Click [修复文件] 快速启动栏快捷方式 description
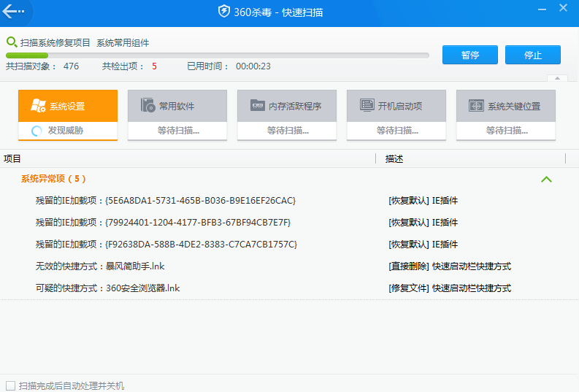Image resolution: width=579 pixels, height=392 pixels. pos(450,288)
